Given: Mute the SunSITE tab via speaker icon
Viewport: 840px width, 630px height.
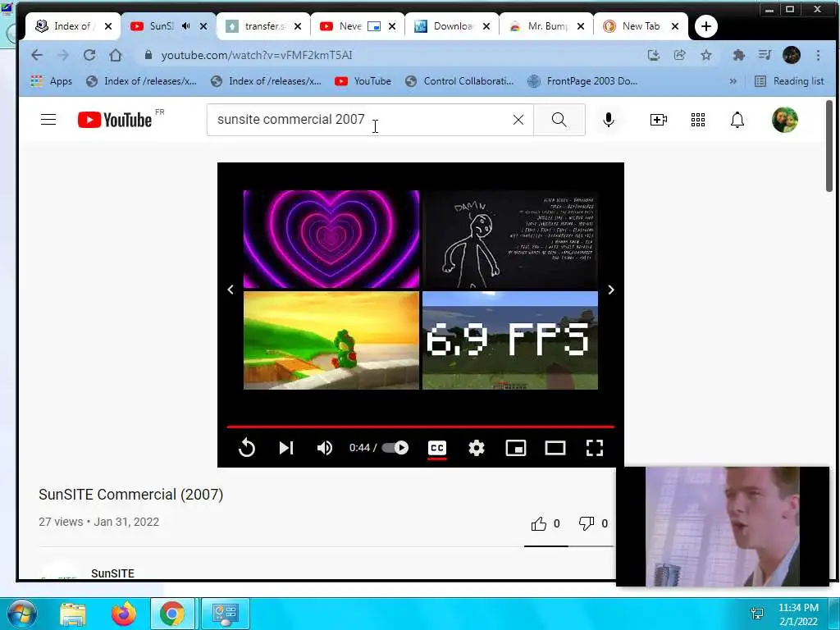Looking at the screenshot, I should click(186, 25).
